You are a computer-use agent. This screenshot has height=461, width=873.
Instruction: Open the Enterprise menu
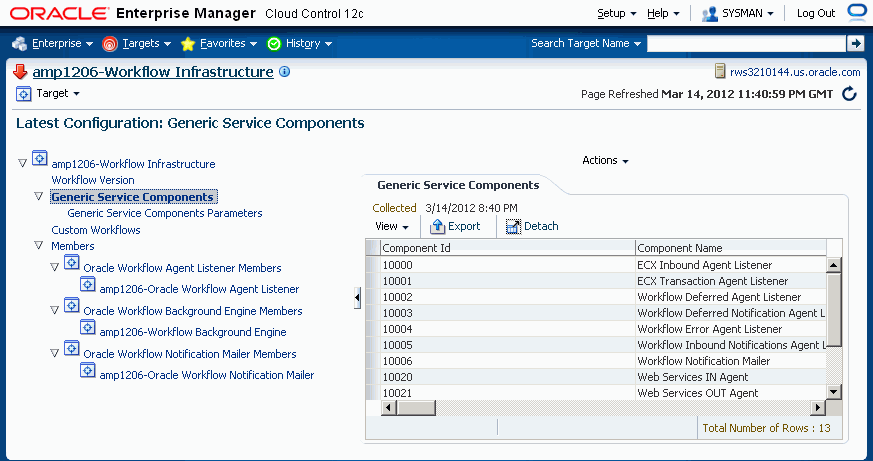(x=62, y=43)
